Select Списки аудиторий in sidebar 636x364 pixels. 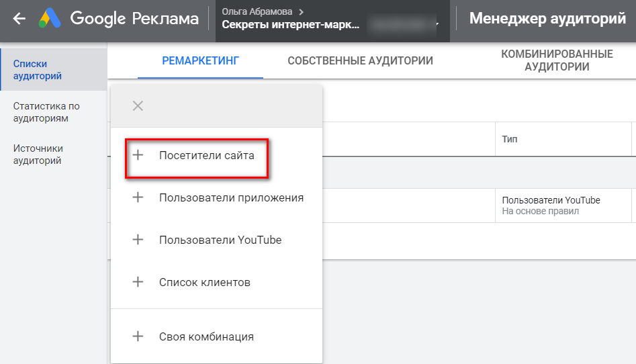pos(38,70)
